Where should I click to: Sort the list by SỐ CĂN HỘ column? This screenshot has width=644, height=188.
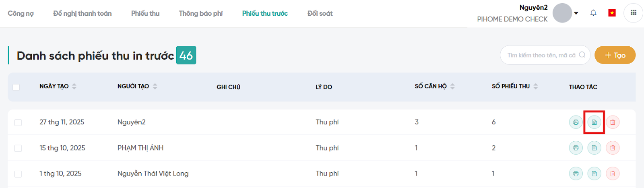[452, 86]
